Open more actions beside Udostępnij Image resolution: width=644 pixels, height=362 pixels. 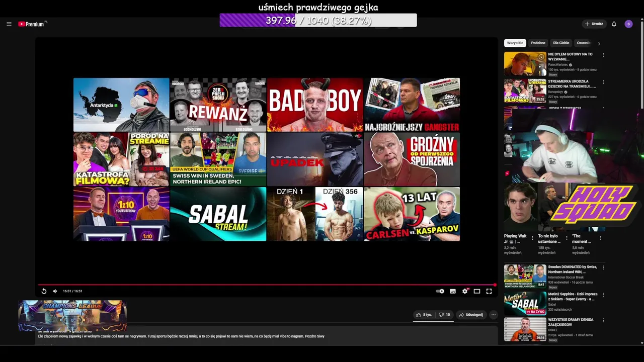(x=494, y=315)
